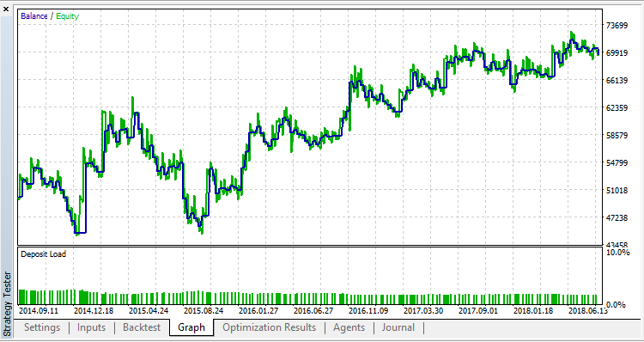Click the 66139 axis value

click(x=617, y=81)
